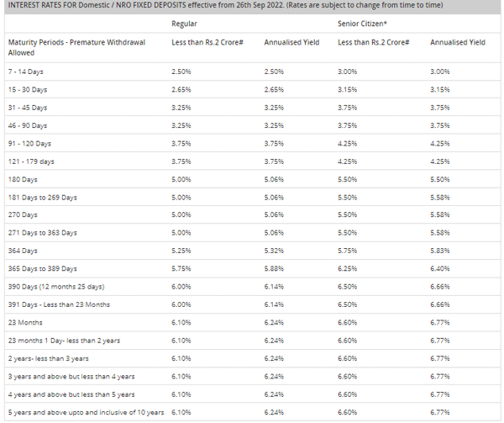Click the interest rates title header bar
The width and height of the screenshot is (504, 423).
[252, 5]
